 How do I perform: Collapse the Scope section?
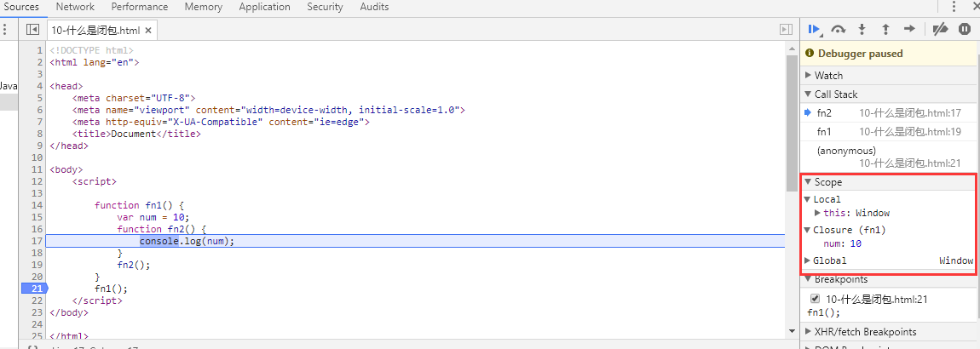point(808,182)
